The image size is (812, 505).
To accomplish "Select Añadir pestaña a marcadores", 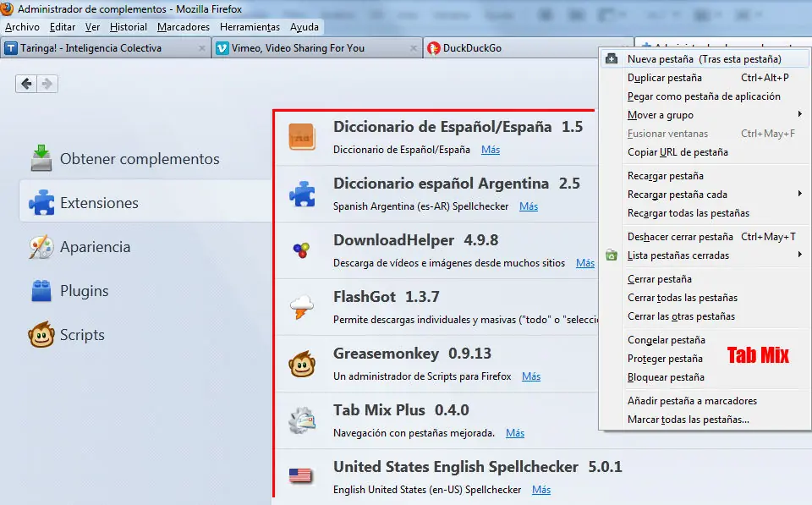I will tap(705, 401).
